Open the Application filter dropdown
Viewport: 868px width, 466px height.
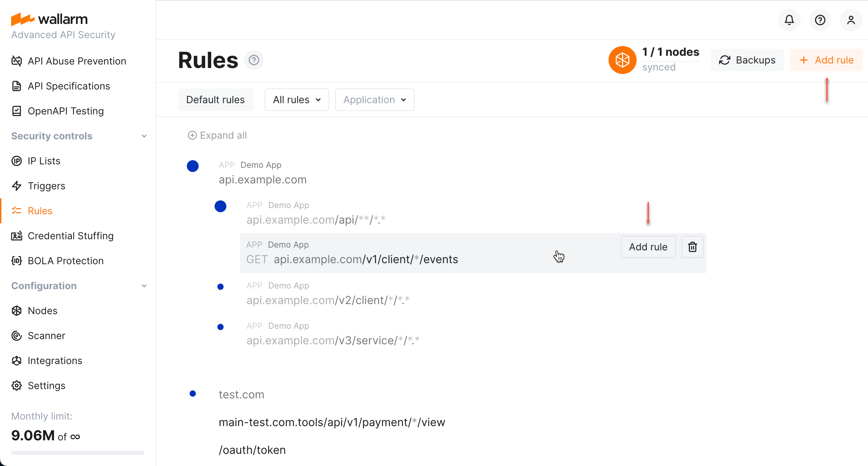tap(374, 100)
